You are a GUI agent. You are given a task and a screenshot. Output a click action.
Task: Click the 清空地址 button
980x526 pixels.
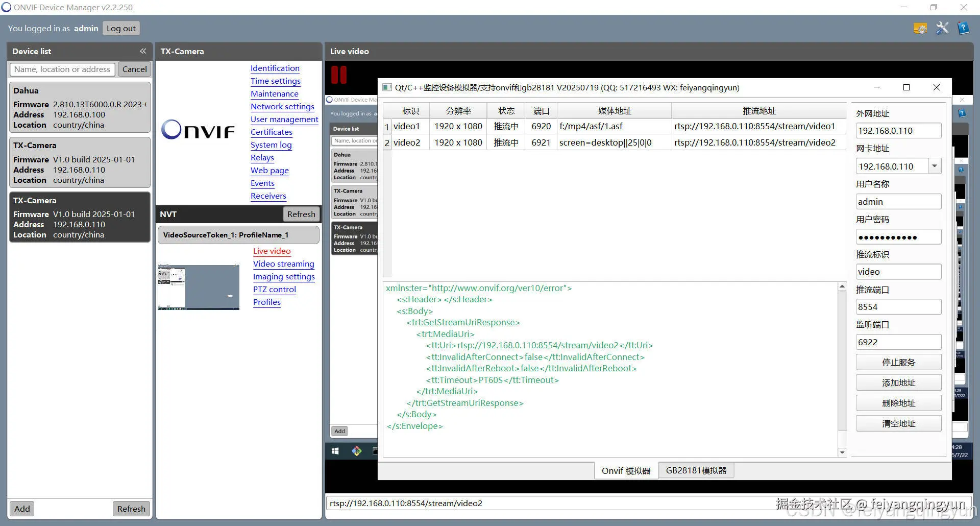[898, 424]
